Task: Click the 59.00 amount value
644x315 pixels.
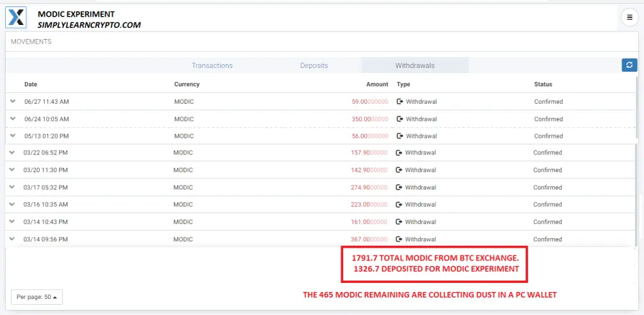Action: coord(369,101)
